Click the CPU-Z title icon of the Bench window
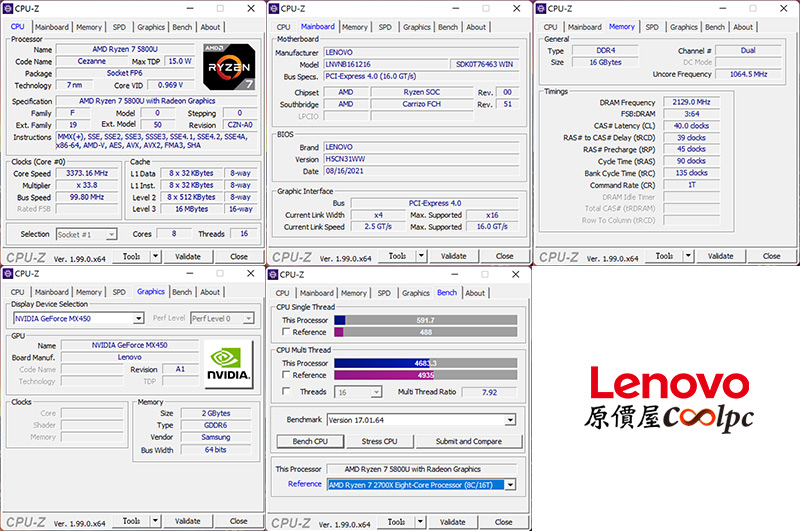 tap(273, 274)
